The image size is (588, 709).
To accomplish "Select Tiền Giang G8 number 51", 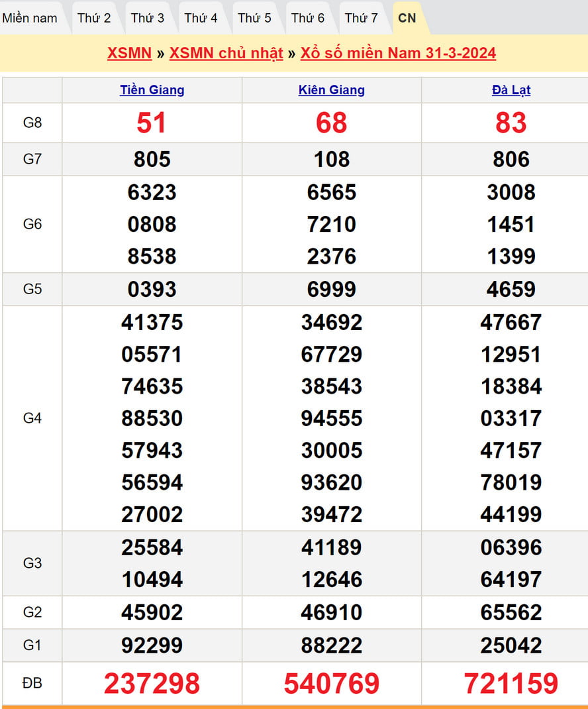I will click(x=152, y=123).
